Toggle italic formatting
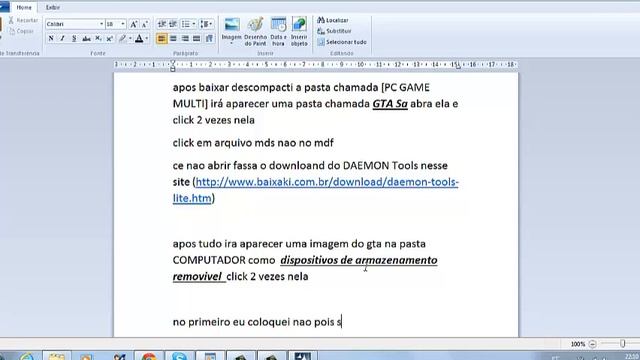640x360 pixels. point(62,39)
